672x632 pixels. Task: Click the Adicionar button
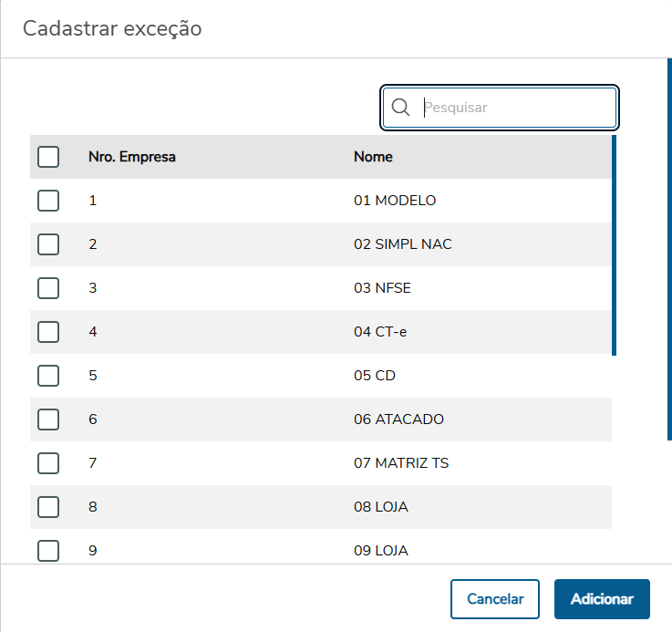pos(602,599)
